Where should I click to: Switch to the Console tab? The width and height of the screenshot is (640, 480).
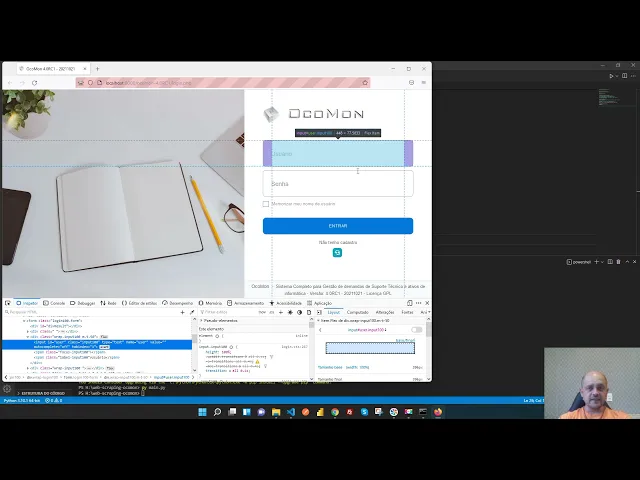click(54, 303)
